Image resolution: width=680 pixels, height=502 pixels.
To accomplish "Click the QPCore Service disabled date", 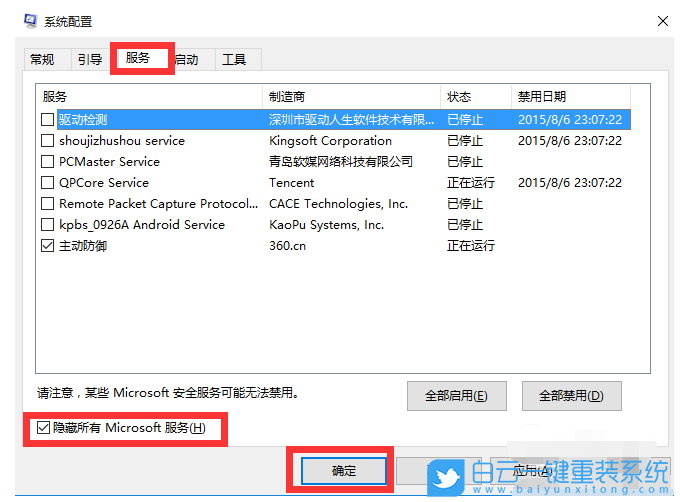I will pyautogui.click(x=570, y=183).
